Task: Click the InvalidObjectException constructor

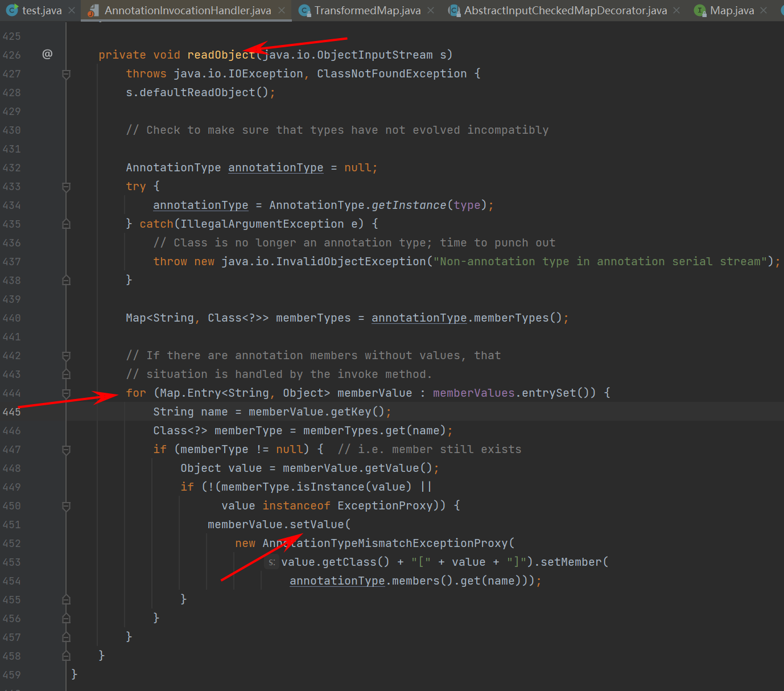Action: (351, 261)
